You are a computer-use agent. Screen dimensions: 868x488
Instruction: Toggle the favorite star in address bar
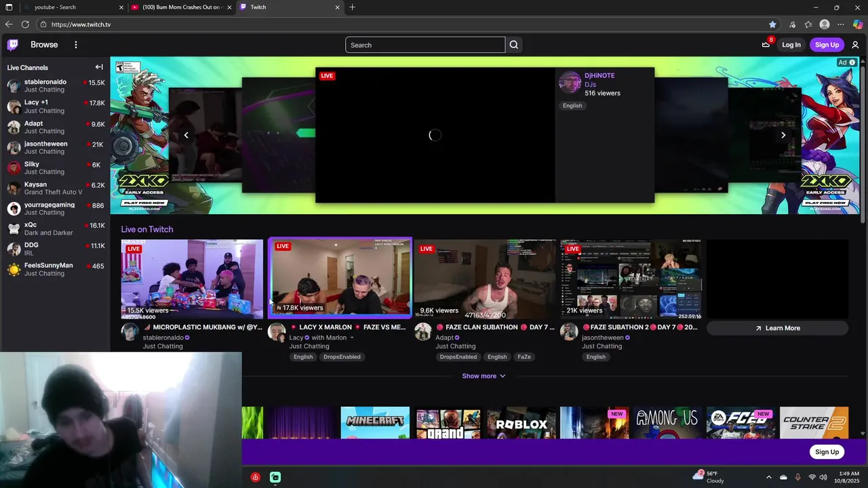tap(772, 24)
